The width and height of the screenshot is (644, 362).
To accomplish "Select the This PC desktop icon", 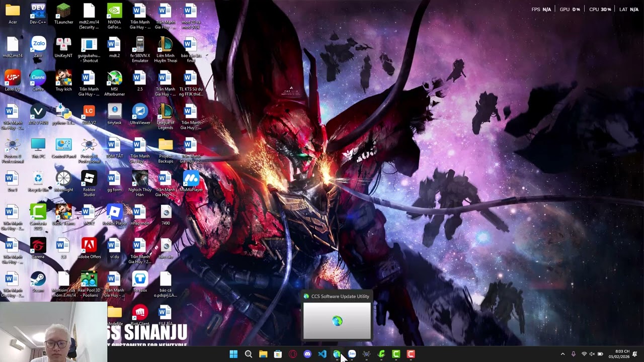I will pos(38,148).
